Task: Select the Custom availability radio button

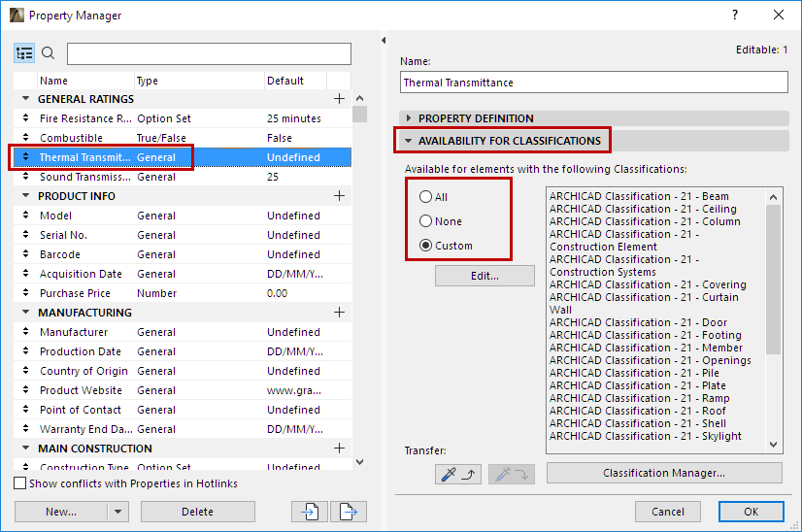Action: click(x=425, y=246)
